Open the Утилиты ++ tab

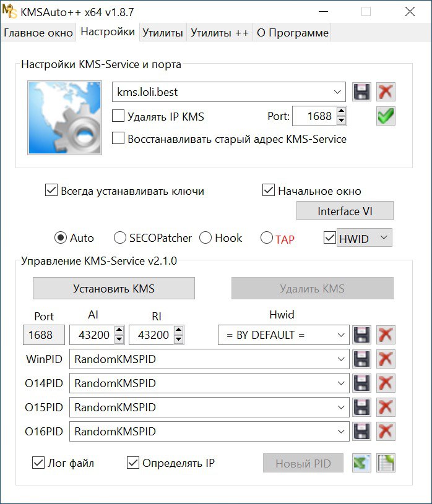tap(220, 33)
